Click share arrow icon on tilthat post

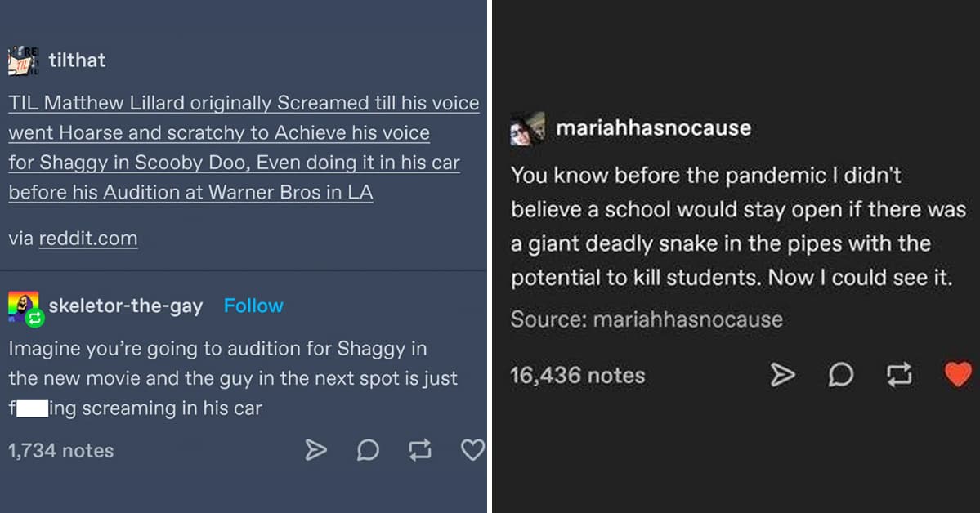[315, 450]
